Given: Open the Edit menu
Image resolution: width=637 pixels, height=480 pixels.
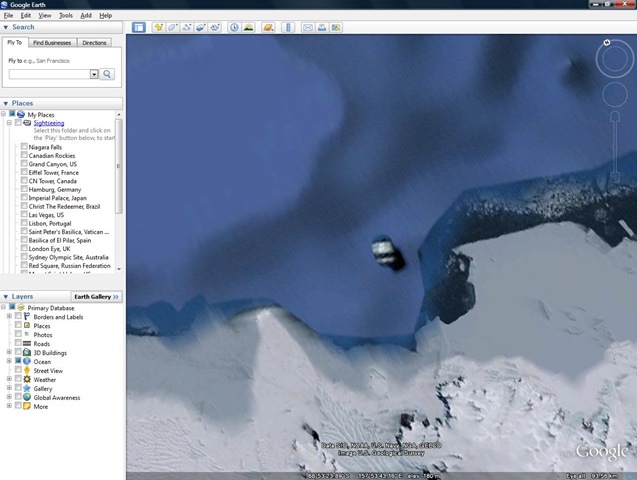Looking at the screenshot, I should pos(26,15).
